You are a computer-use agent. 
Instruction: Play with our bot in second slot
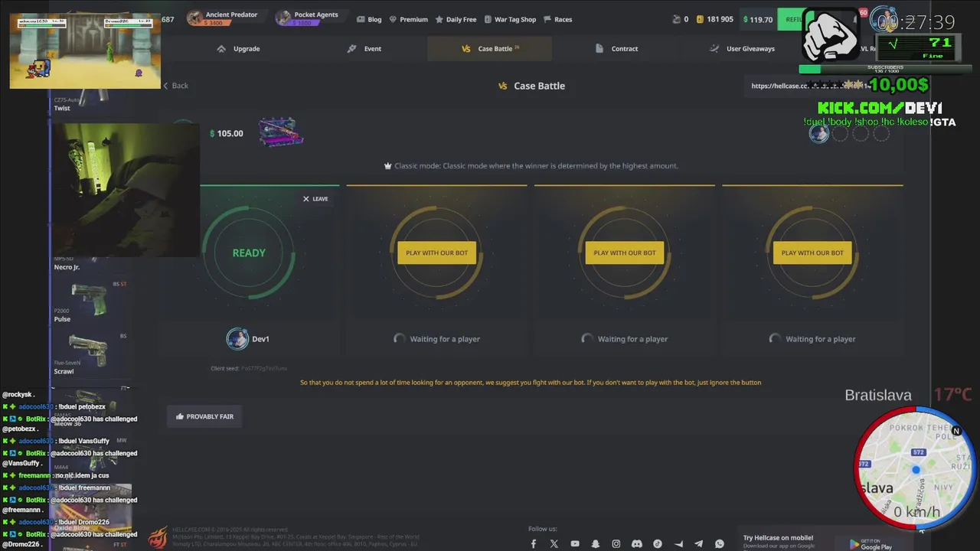(x=437, y=253)
